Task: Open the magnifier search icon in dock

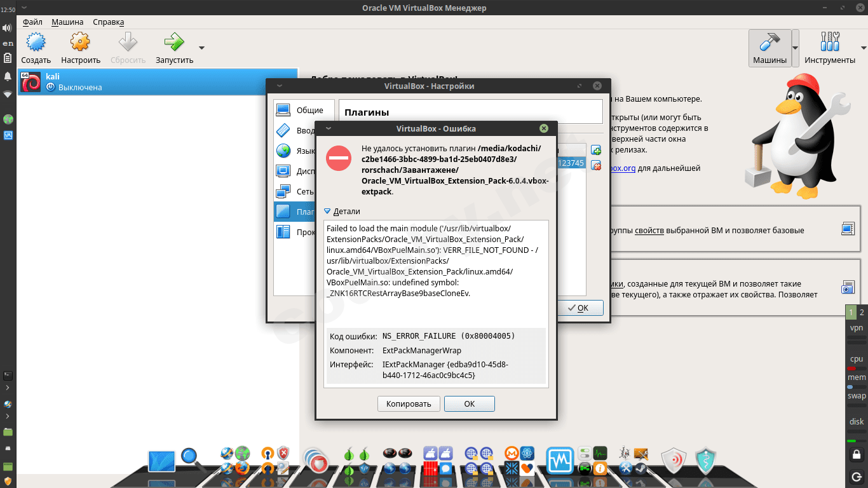Action: point(191,459)
